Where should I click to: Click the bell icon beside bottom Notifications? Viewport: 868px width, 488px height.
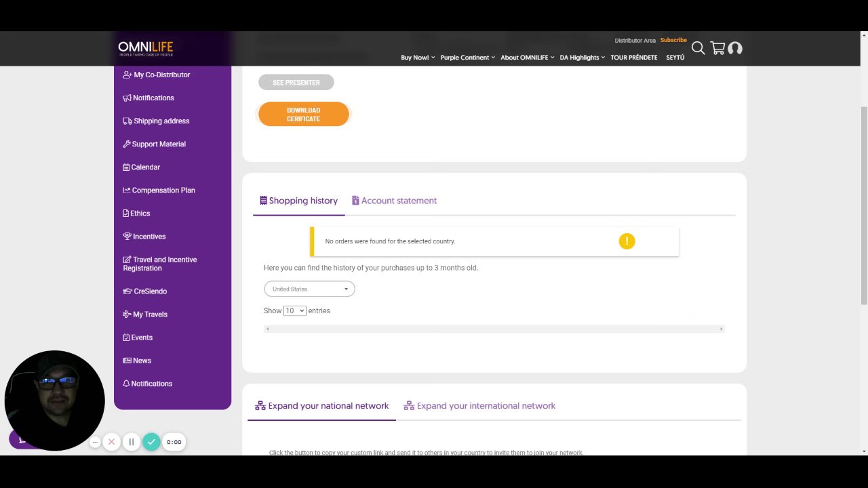click(x=126, y=383)
